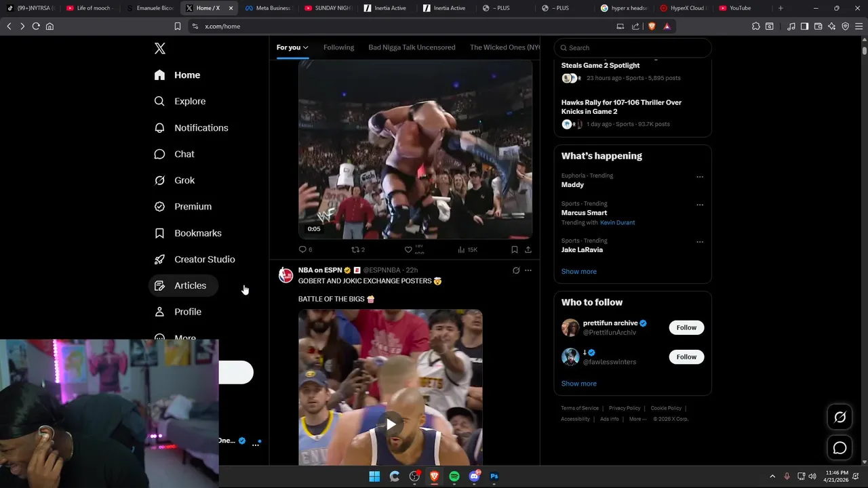
Task: Follow prettifun archive
Action: [686, 327]
